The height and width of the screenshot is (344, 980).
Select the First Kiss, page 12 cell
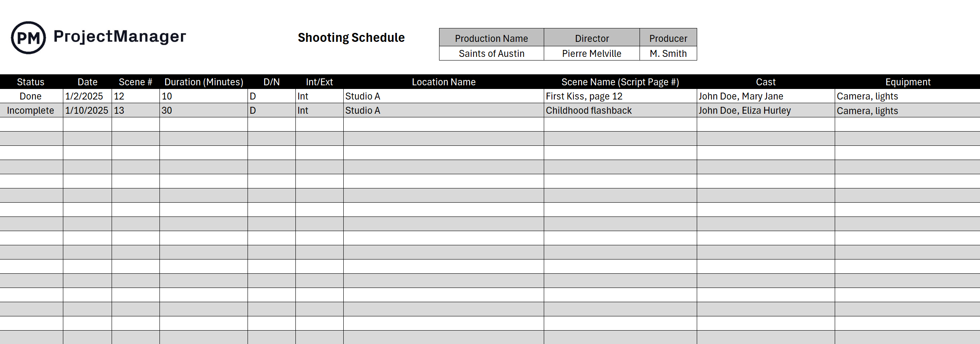click(x=584, y=96)
